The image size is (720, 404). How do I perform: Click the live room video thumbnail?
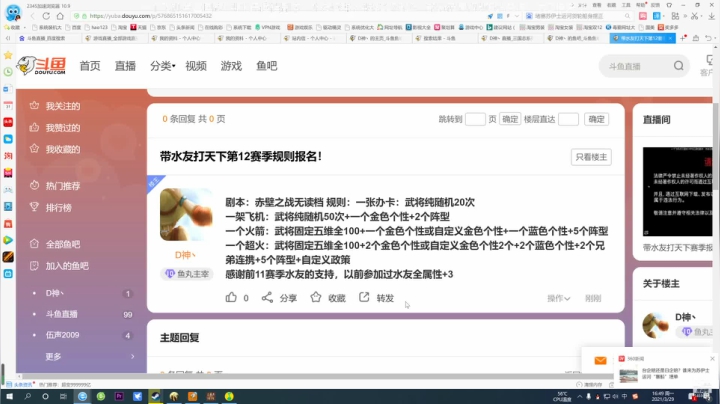coord(678,191)
